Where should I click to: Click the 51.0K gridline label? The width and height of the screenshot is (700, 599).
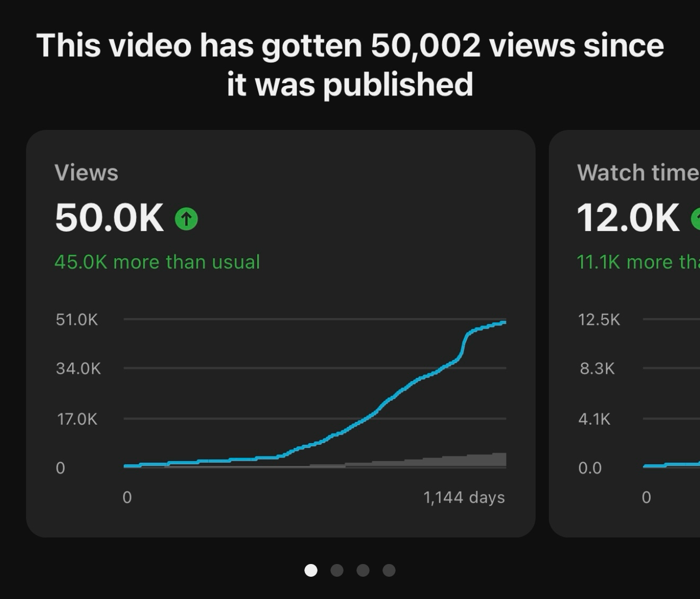coord(77,320)
